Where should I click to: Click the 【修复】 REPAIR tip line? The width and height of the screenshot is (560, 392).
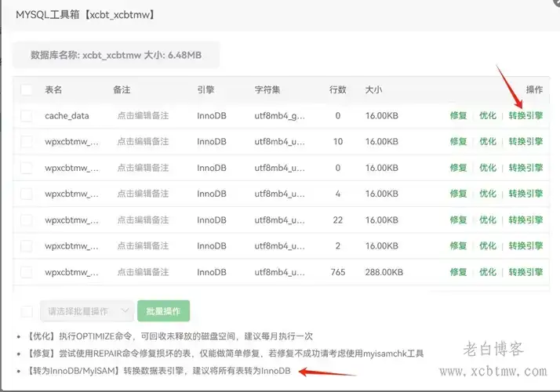point(225,354)
